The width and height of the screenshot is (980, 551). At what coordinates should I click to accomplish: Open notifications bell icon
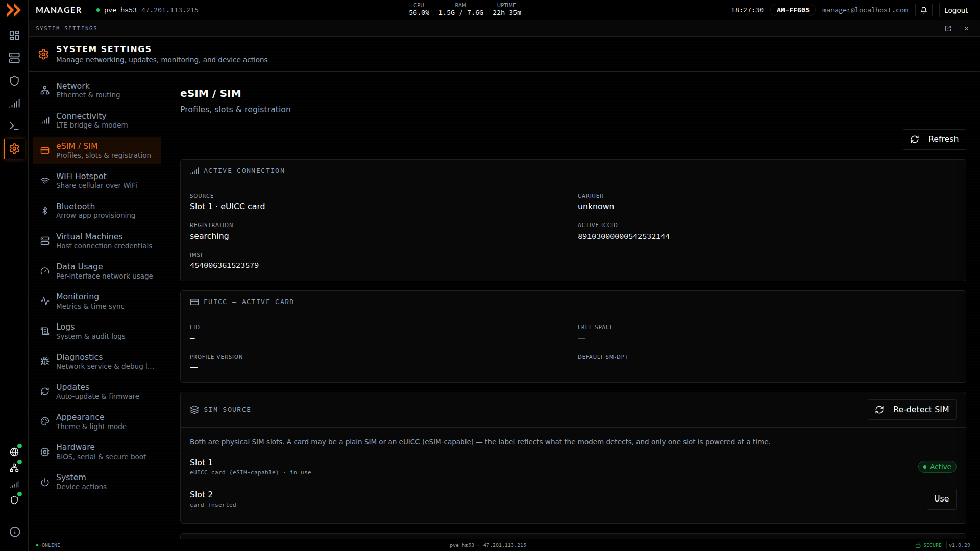[924, 10]
